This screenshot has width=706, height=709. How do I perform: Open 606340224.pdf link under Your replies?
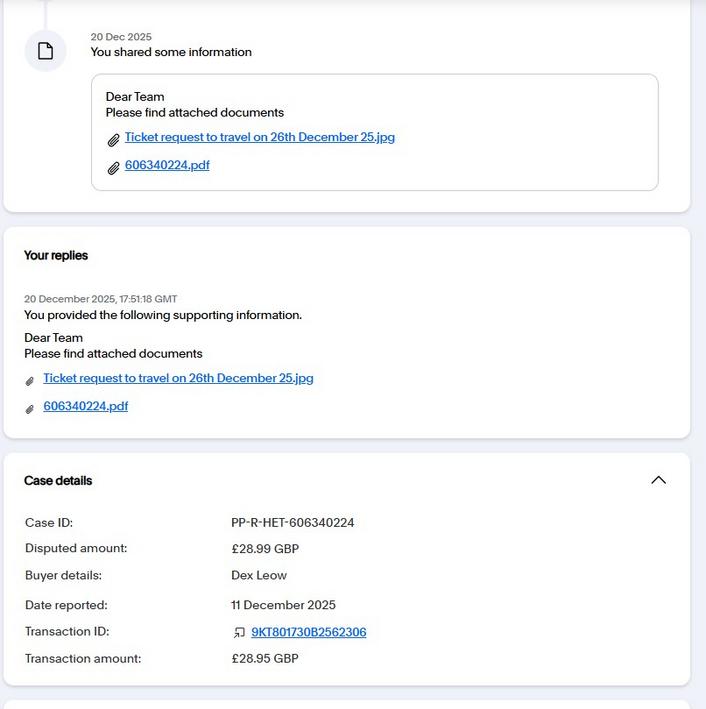[x=85, y=407]
